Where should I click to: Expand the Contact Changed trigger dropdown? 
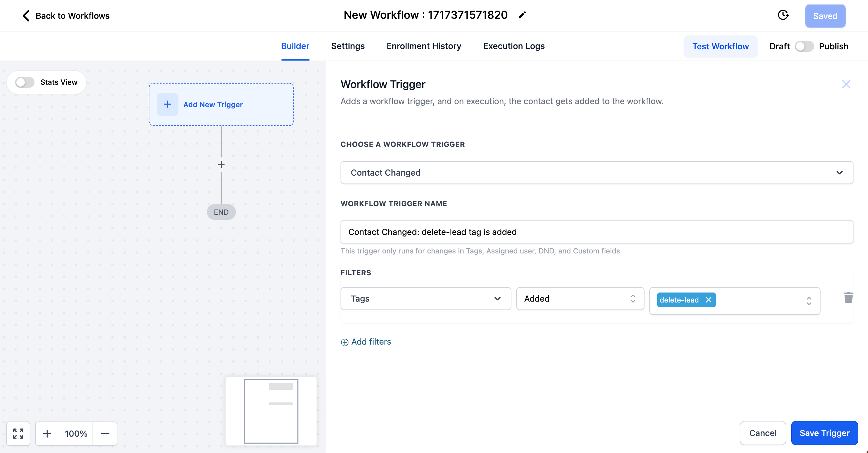click(x=596, y=173)
